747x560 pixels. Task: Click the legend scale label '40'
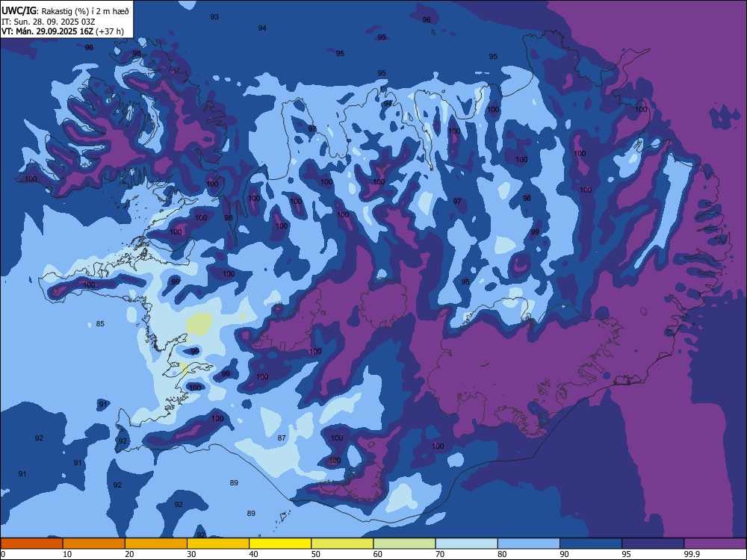click(253, 554)
